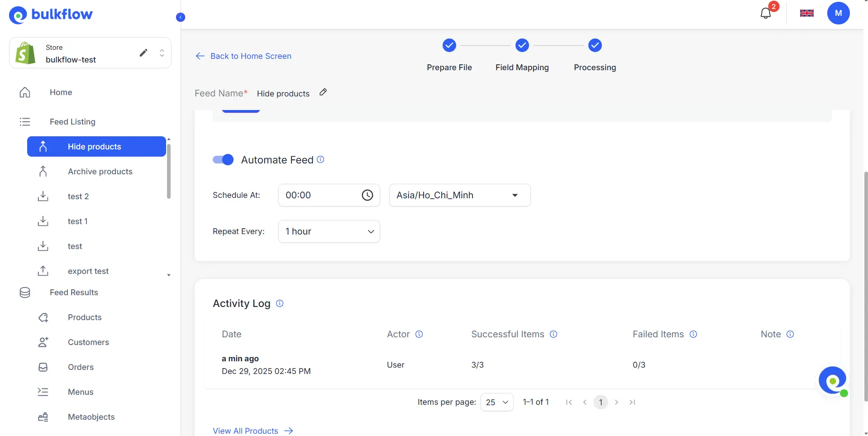Click Back to Home Screen

click(243, 56)
